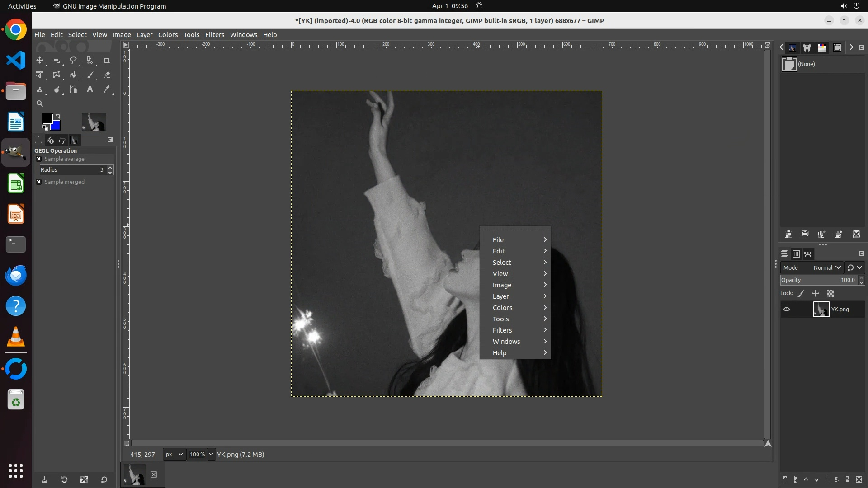Viewport: 868px width, 488px height.
Task: Click the Radius value input field
Action: click(72, 170)
